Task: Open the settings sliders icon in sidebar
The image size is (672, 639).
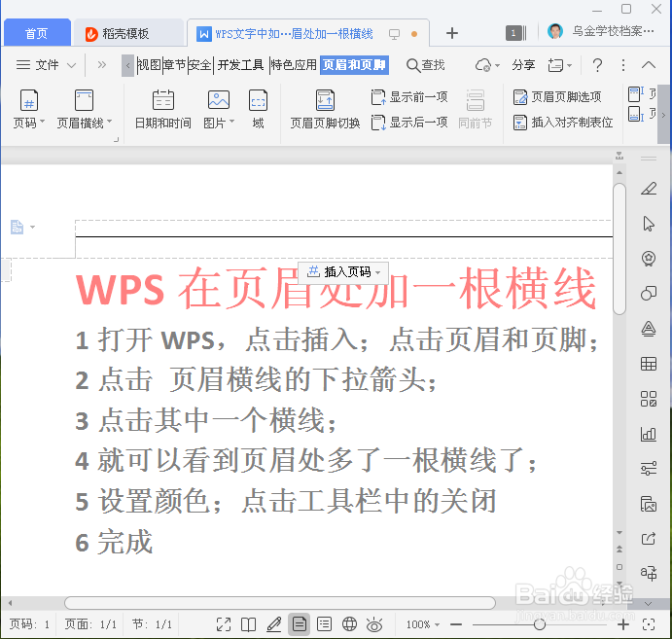Action: pos(649,469)
